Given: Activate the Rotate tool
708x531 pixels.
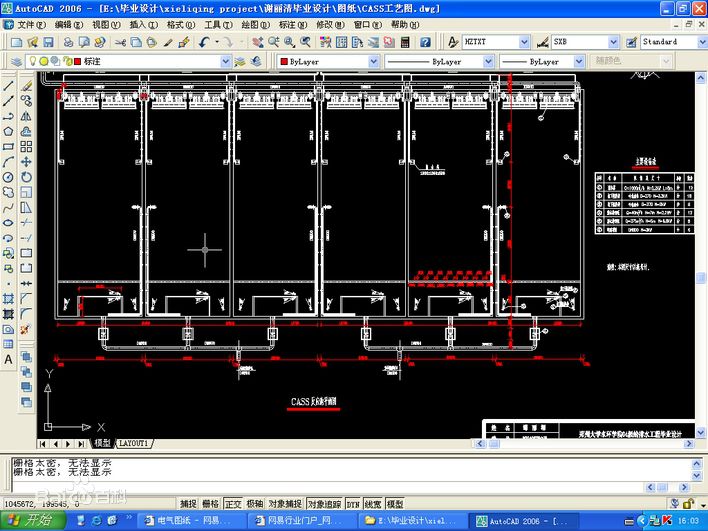Looking at the screenshot, I should pyautogui.click(x=26, y=177).
